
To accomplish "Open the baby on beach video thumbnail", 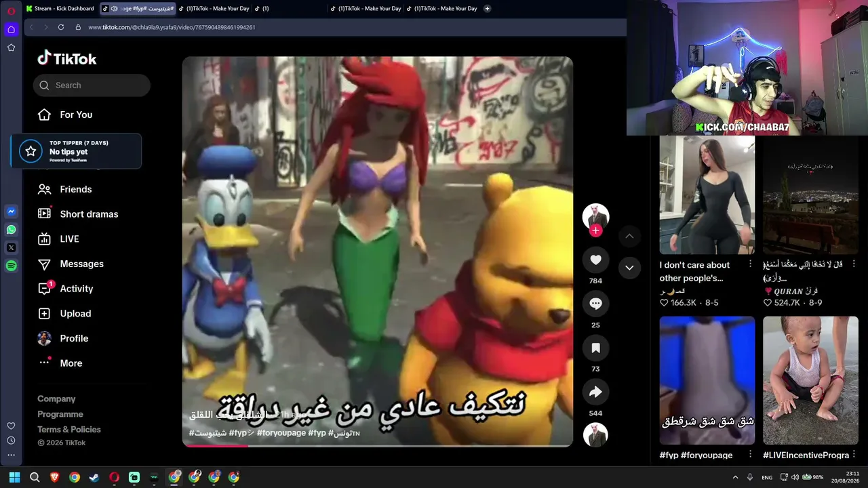I will click(x=810, y=380).
